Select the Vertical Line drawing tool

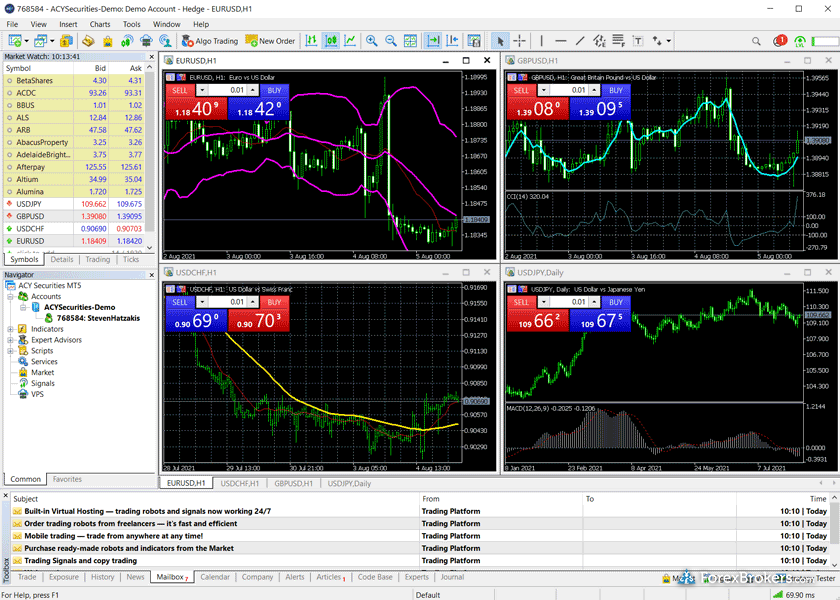tap(542, 41)
